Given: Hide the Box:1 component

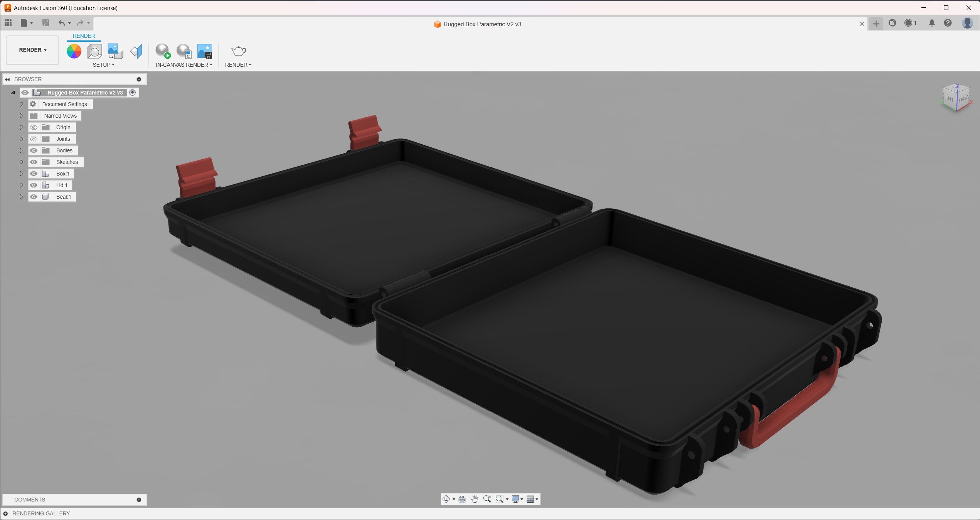Looking at the screenshot, I should [x=34, y=174].
